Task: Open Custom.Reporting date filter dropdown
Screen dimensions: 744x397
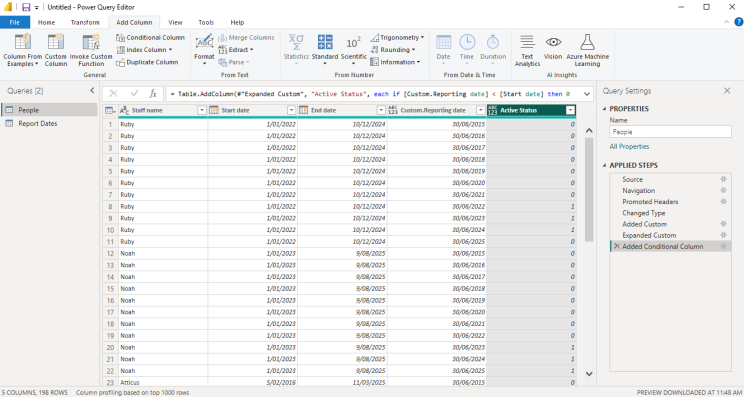Action: [x=481, y=110]
